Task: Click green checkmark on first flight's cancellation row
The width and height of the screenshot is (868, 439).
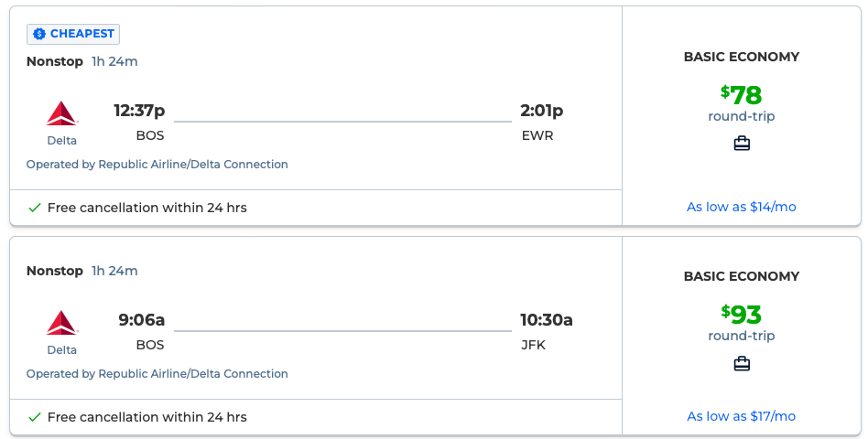Action: coord(35,208)
